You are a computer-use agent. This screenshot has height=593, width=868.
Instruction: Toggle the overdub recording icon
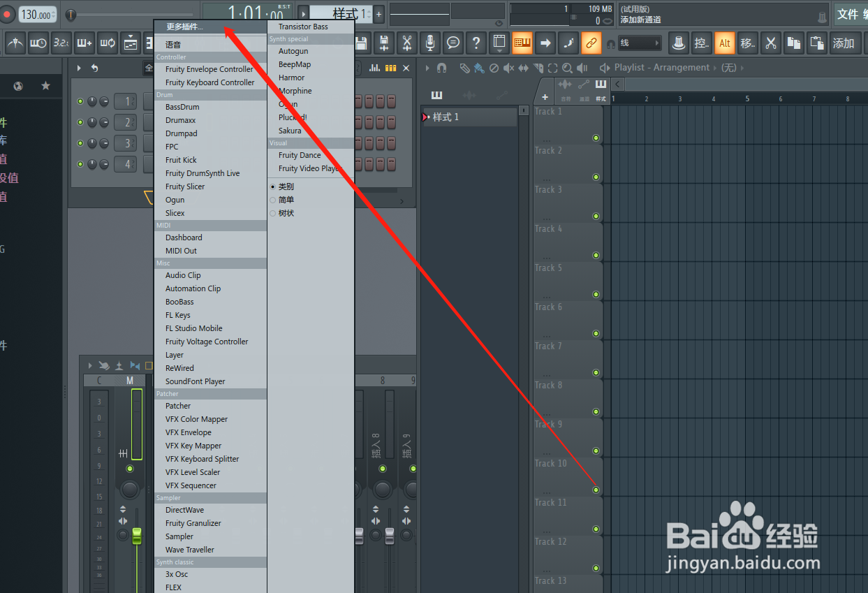(84, 43)
